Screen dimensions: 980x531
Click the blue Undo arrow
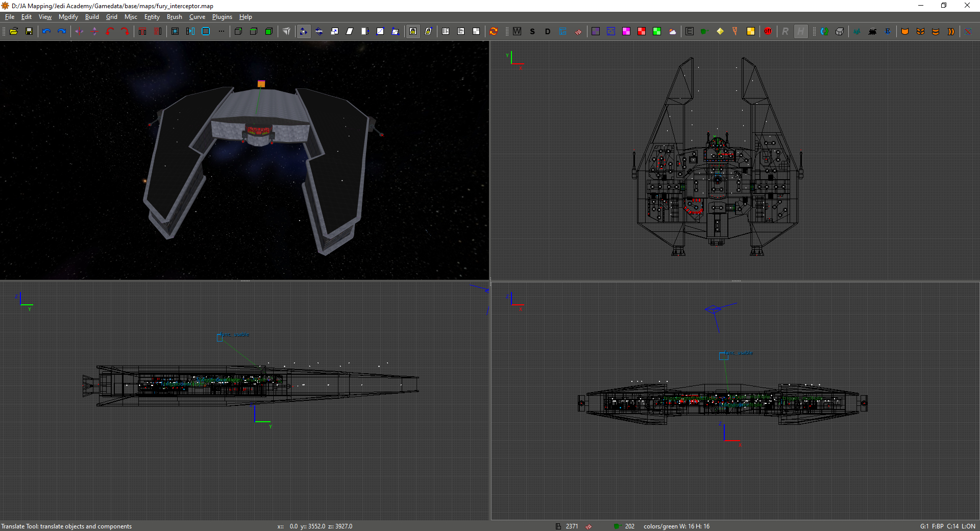(46, 31)
